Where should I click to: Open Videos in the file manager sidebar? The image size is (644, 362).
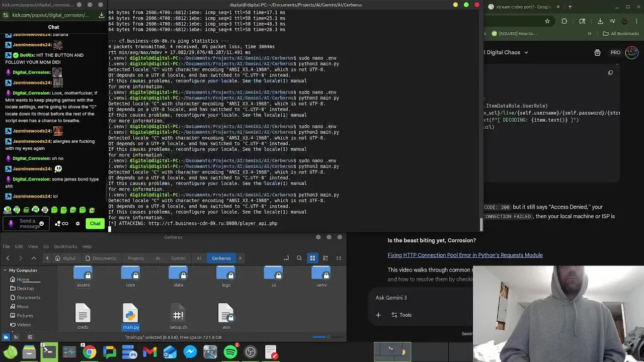click(x=24, y=325)
